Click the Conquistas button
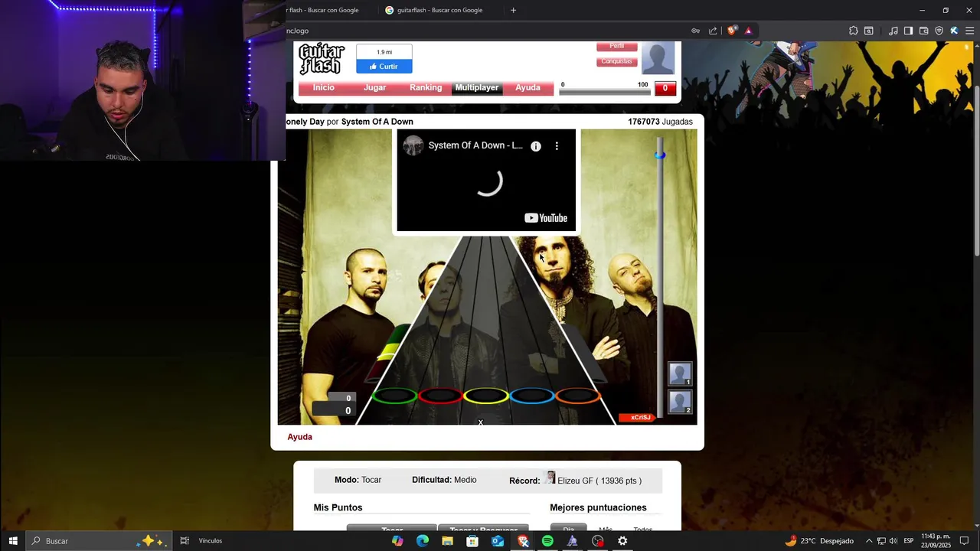 point(617,61)
